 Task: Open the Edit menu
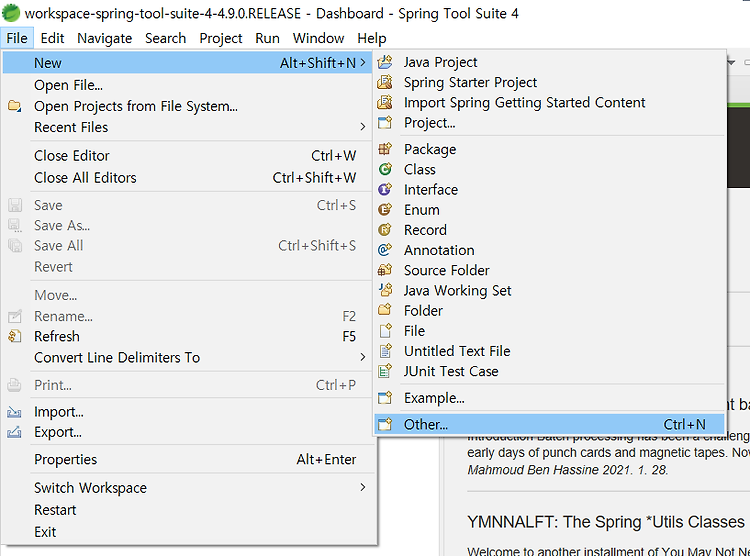pos(52,38)
